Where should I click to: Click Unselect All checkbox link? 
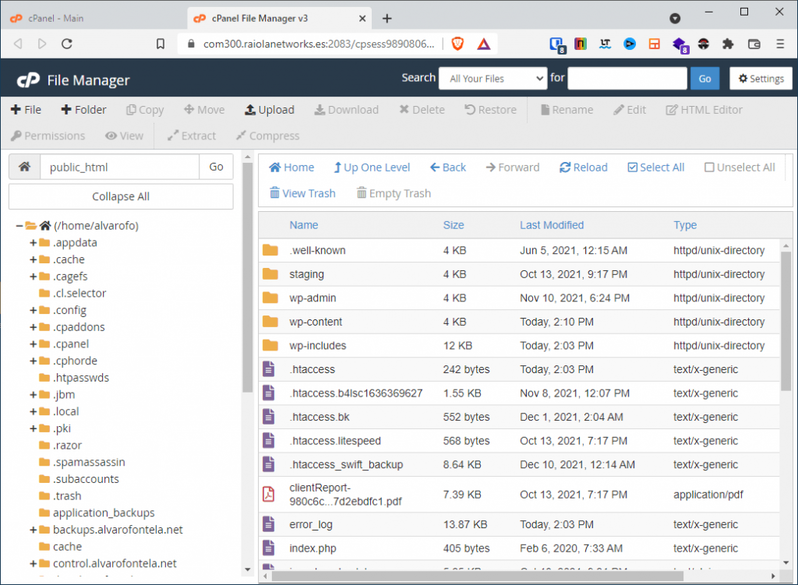coord(739,167)
